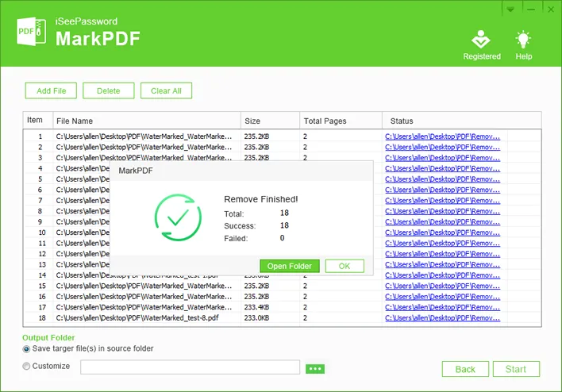This screenshot has width=562, height=392.
Task: Click item number 12 in the list
Action: pyautogui.click(x=42, y=254)
